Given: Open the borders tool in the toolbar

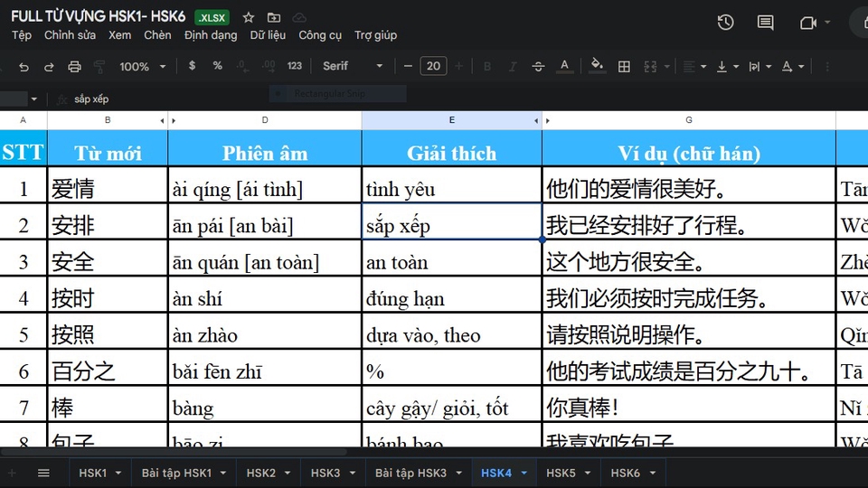Looking at the screenshot, I should (624, 66).
